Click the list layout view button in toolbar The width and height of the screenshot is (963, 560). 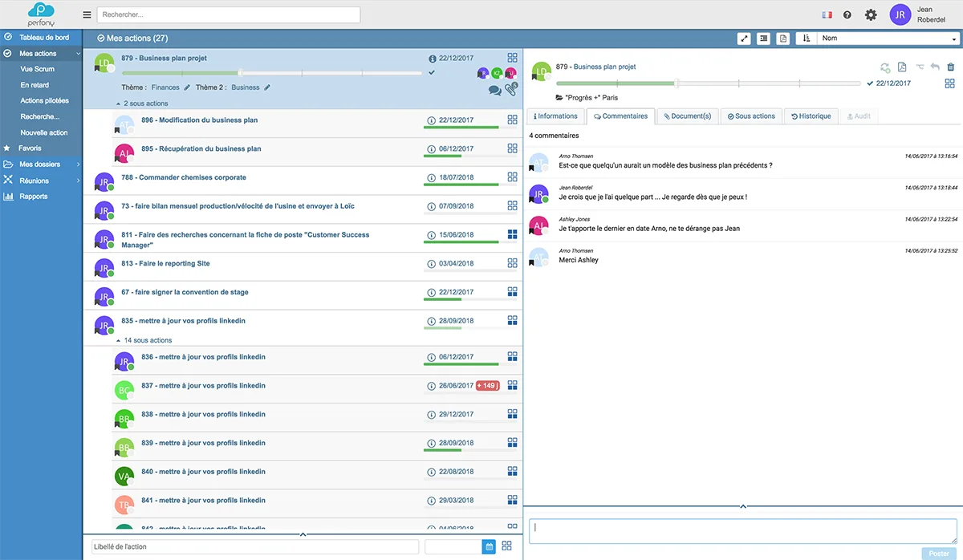click(x=763, y=39)
